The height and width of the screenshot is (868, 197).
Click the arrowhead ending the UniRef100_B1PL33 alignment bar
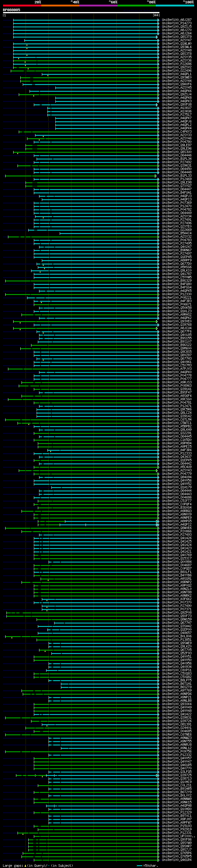tap(155, 176)
